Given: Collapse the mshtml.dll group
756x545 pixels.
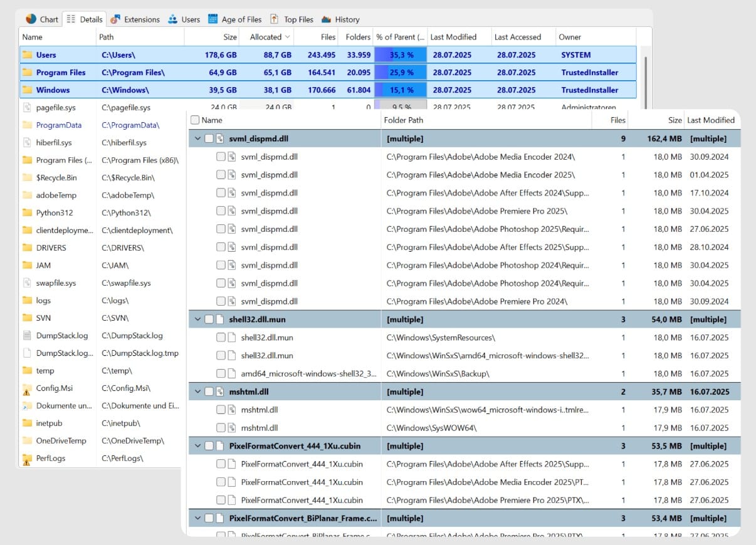Looking at the screenshot, I should 197,392.
